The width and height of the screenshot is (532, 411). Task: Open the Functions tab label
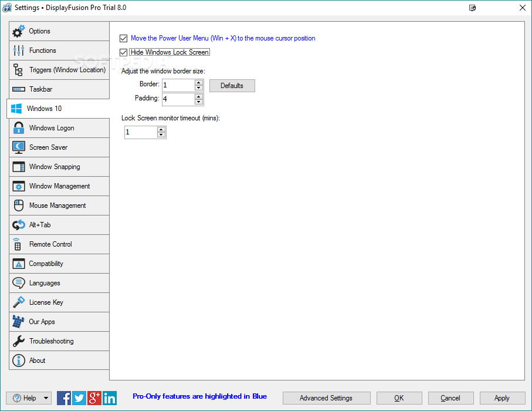coord(42,50)
